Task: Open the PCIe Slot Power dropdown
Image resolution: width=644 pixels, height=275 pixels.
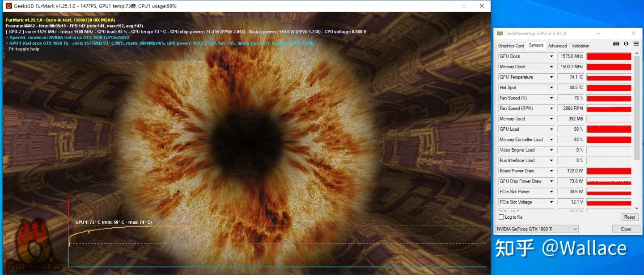Action: (552, 192)
